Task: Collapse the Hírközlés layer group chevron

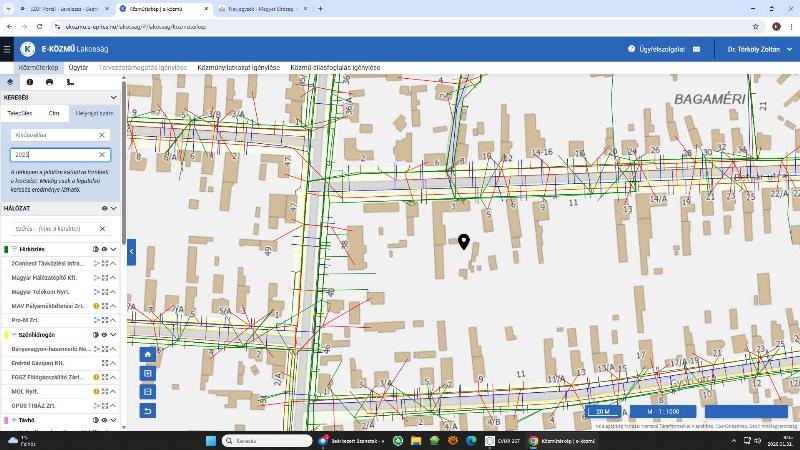Action: click(x=114, y=249)
